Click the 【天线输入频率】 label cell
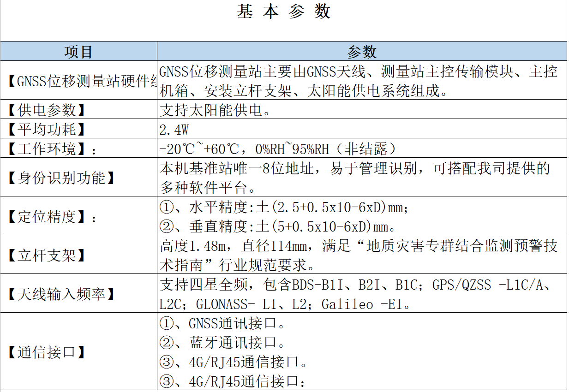 pyautogui.click(x=78, y=294)
